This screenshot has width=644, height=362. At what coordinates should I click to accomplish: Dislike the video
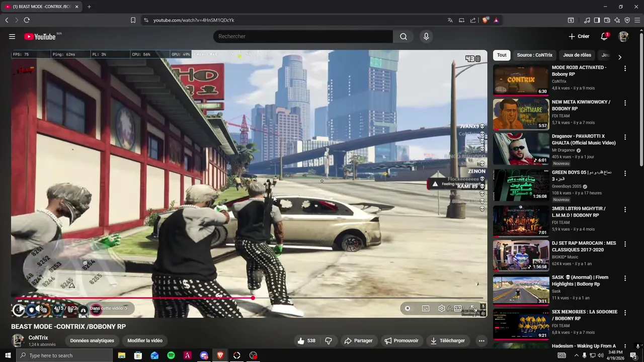329,340
